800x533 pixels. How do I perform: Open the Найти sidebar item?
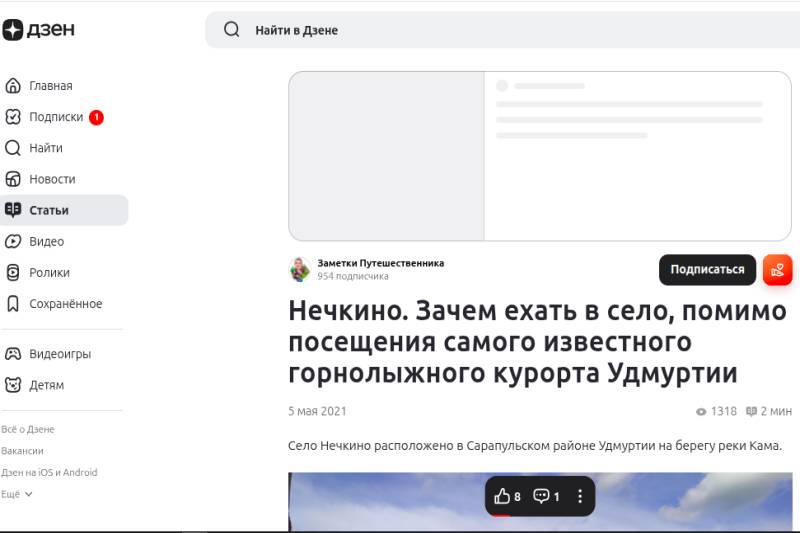pos(46,148)
